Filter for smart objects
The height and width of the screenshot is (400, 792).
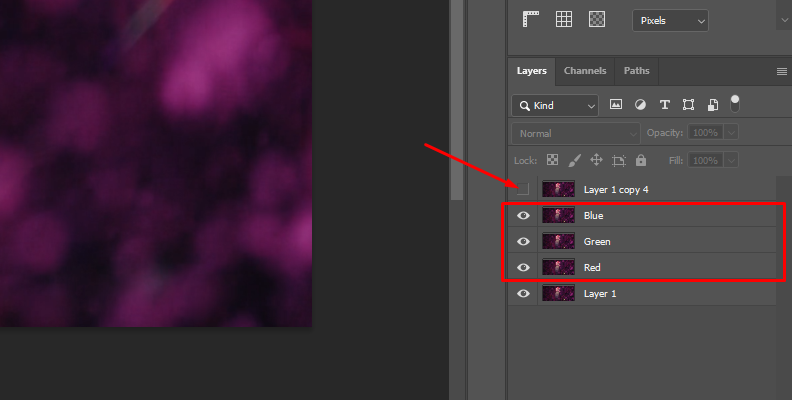click(713, 105)
